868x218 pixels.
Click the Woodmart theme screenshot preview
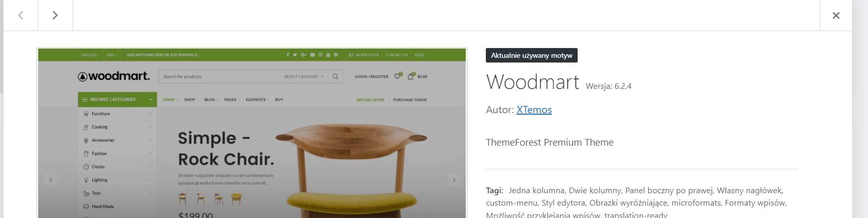pos(252,133)
